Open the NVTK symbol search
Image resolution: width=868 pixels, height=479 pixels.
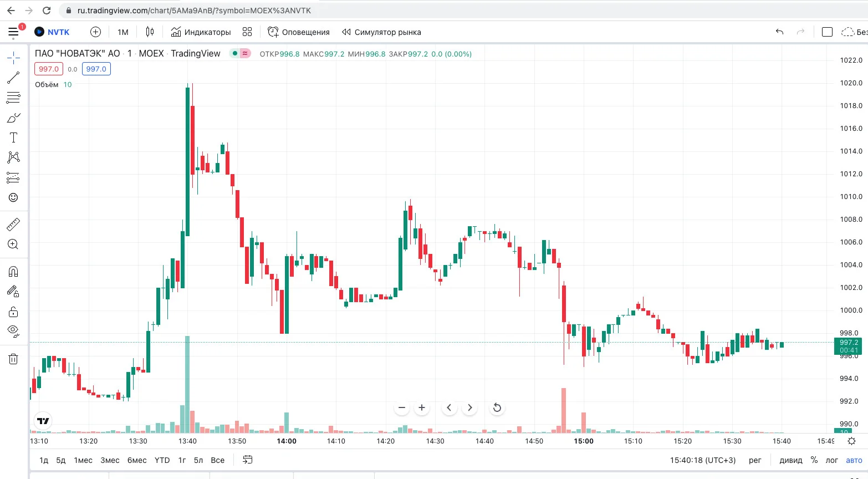(52, 32)
